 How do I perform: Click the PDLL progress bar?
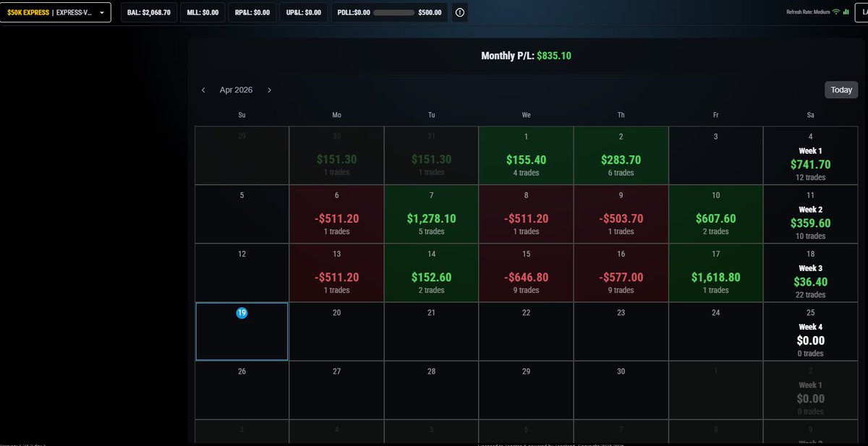[394, 12]
